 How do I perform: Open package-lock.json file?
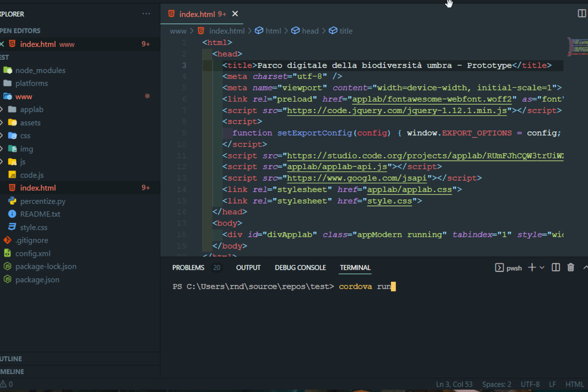(46, 267)
